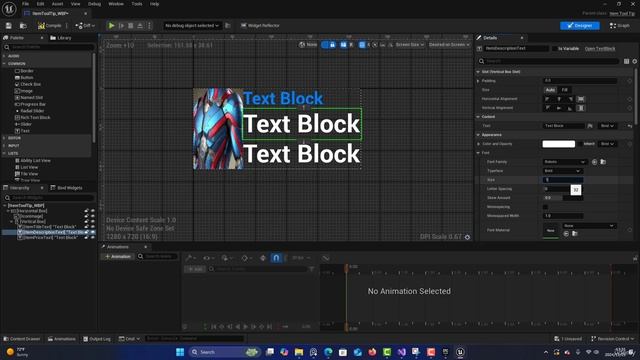Toggle lock on Vertical Box hierarchy row
The height and width of the screenshot is (360, 640).
86,222
